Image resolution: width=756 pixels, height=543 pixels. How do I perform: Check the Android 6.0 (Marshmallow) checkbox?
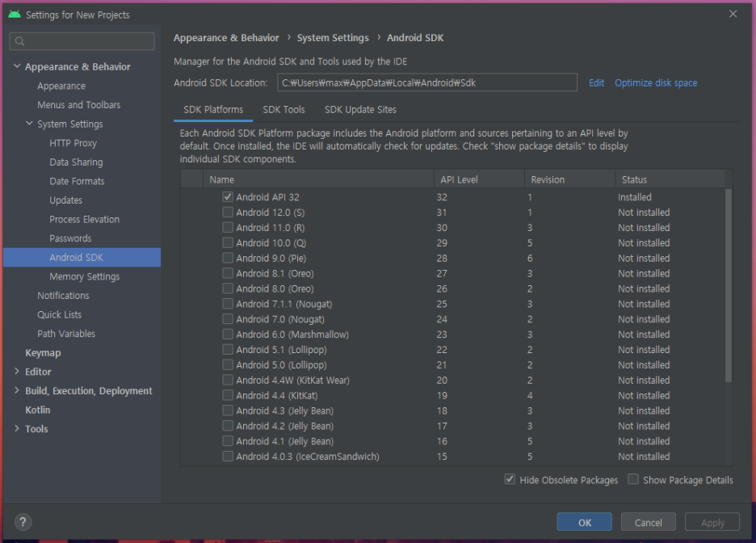(228, 335)
